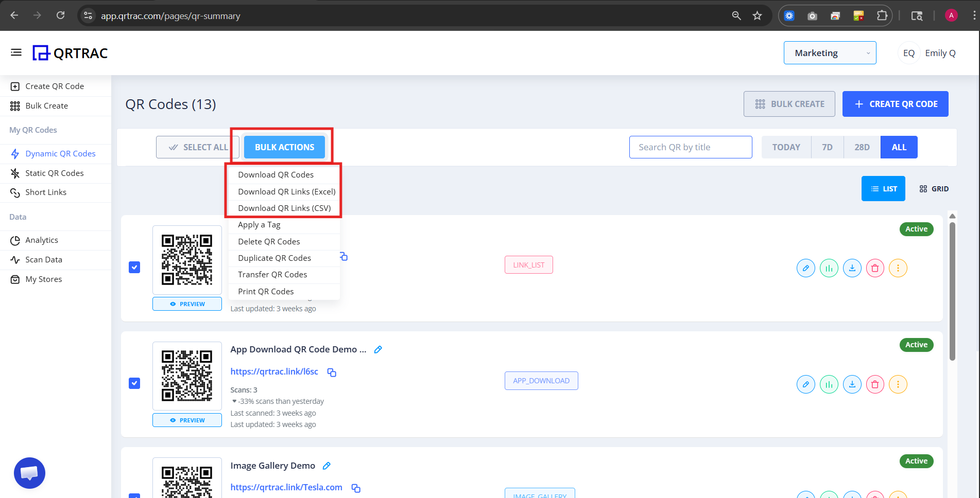Open link https://qrtrac.link/Tesla.com
Viewport: 980px width, 498px height.
click(x=286, y=487)
